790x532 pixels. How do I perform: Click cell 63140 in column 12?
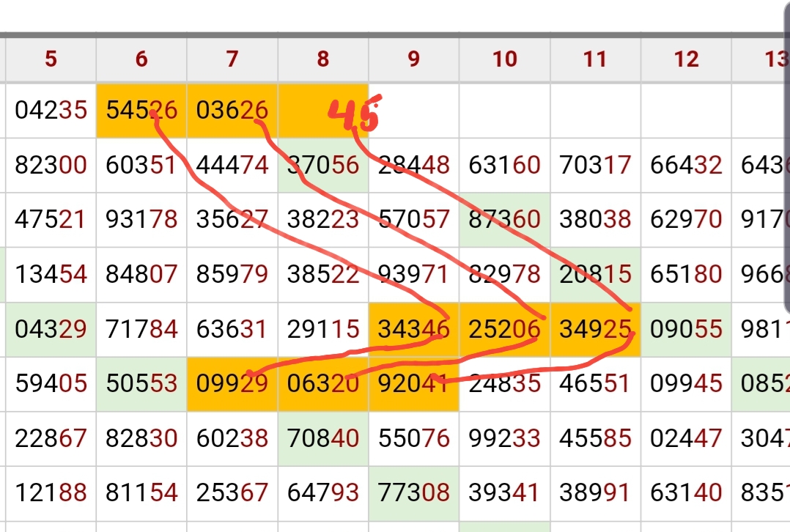coord(686,493)
